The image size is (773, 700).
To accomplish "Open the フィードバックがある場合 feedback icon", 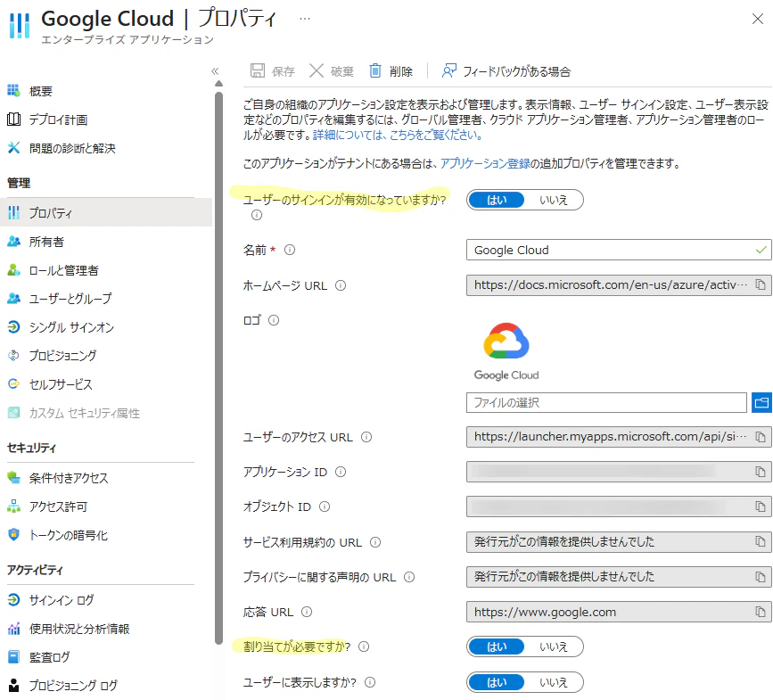I will (448, 70).
